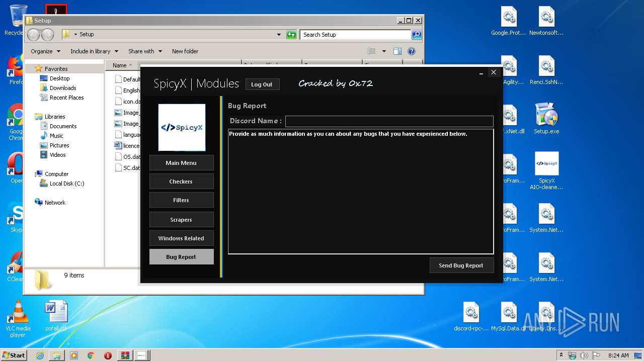The image size is (644, 362).
Task: Create a New folder in Setup
Action: tap(185, 51)
